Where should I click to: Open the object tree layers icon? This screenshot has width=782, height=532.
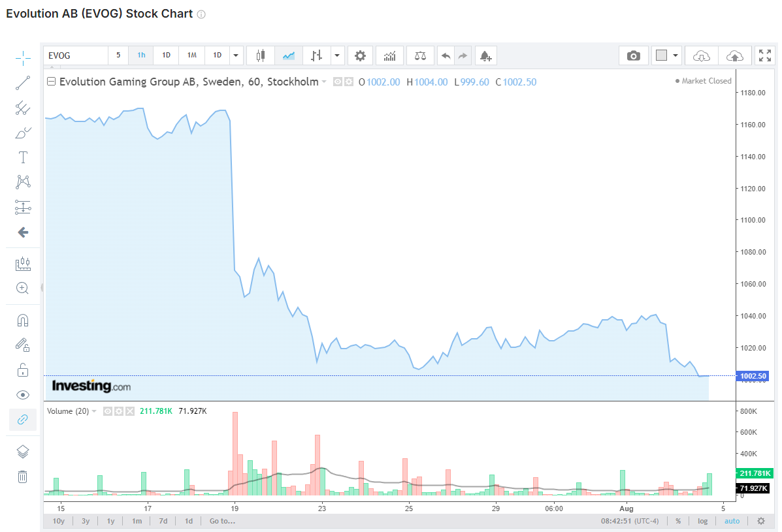click(x=23, y=452)
